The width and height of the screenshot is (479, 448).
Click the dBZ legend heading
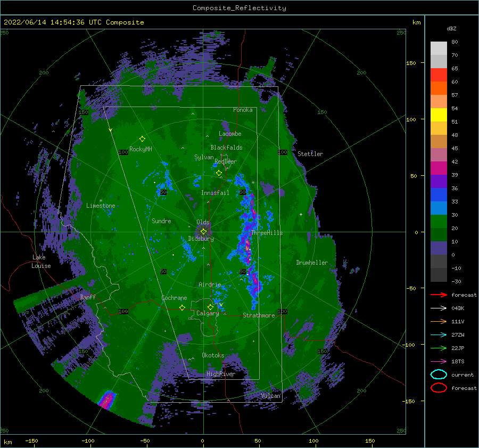click(451, 28)
